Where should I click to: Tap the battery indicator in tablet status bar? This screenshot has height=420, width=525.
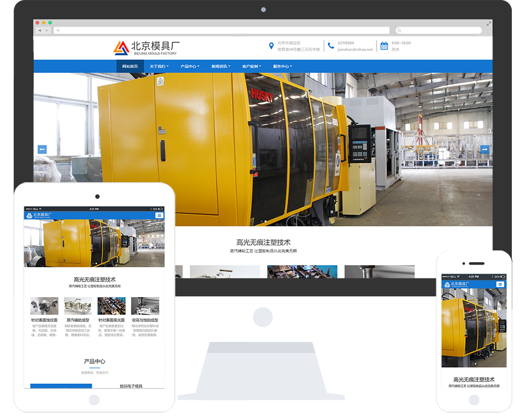161,209
